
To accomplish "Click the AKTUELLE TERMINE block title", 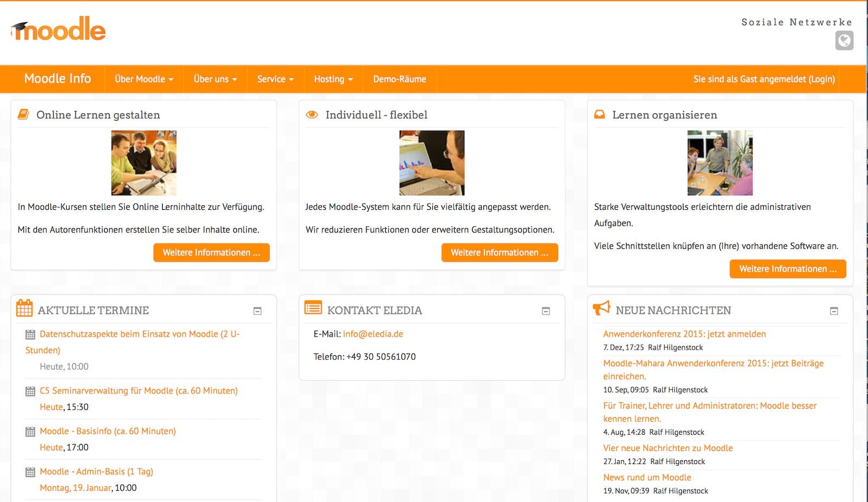I will click(x=93, y=311).
